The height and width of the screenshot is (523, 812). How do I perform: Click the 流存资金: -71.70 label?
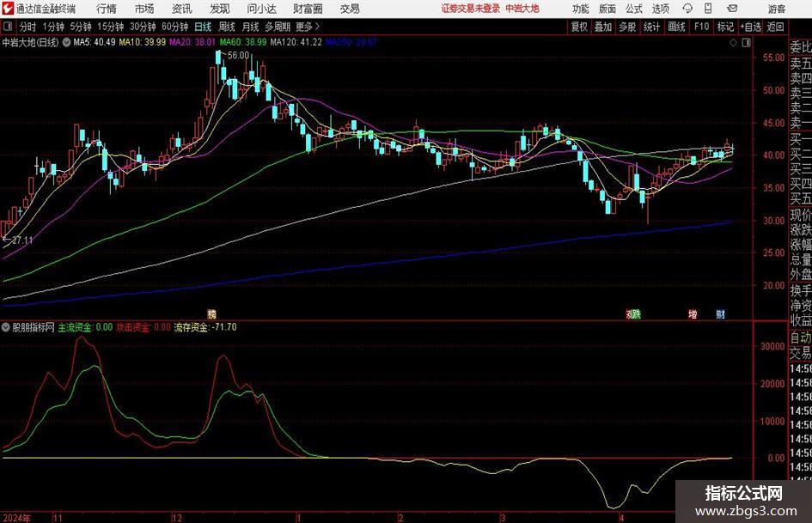(205, 327)
